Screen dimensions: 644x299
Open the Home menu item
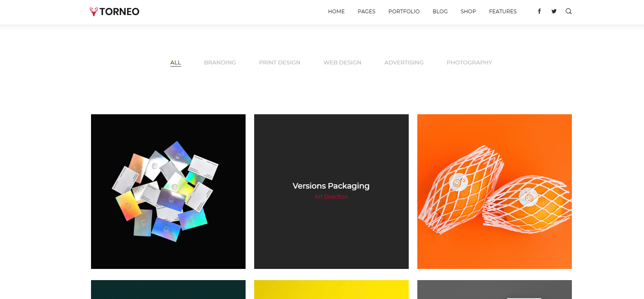336,12
